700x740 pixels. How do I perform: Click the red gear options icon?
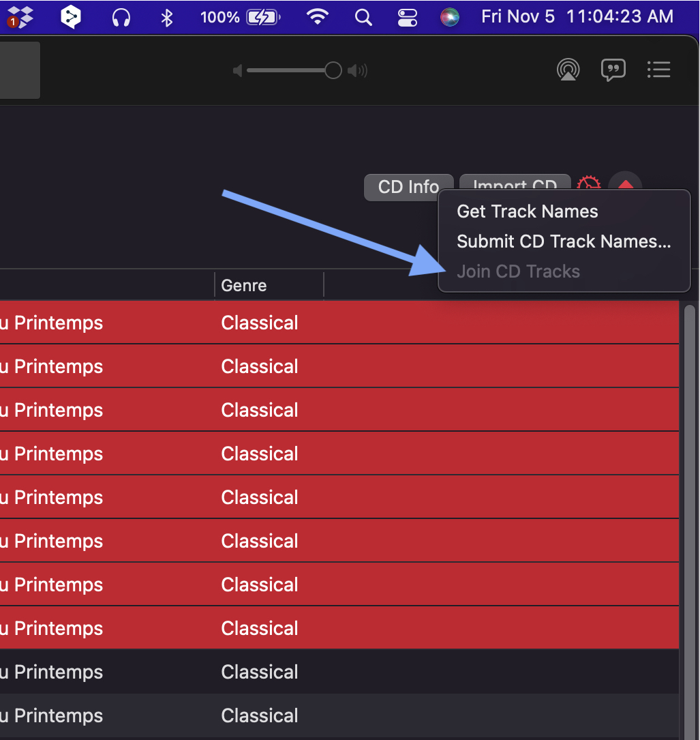click(589, 183)
